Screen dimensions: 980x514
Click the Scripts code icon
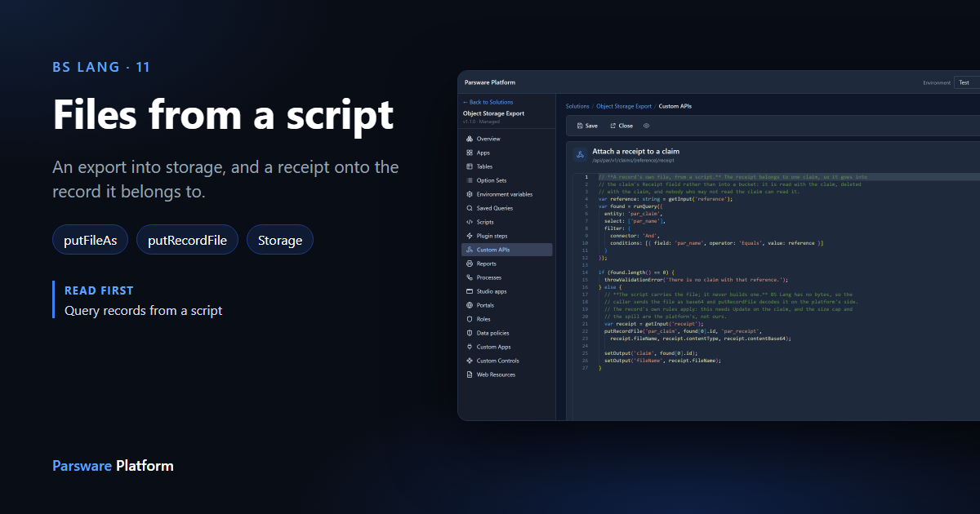469,222
